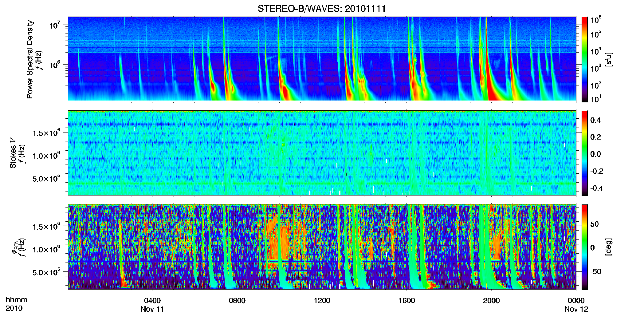Click the 1600 time tick label

pos(406,301)
